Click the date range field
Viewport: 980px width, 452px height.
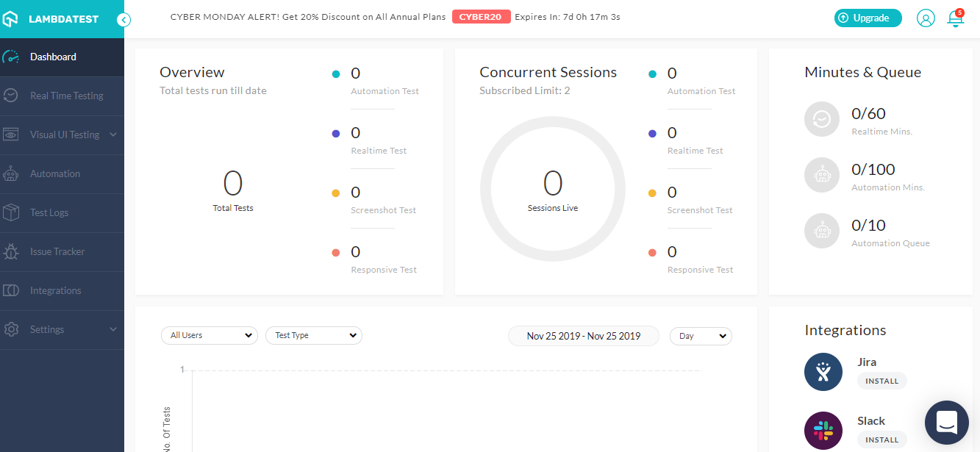(x=584, y=336)
